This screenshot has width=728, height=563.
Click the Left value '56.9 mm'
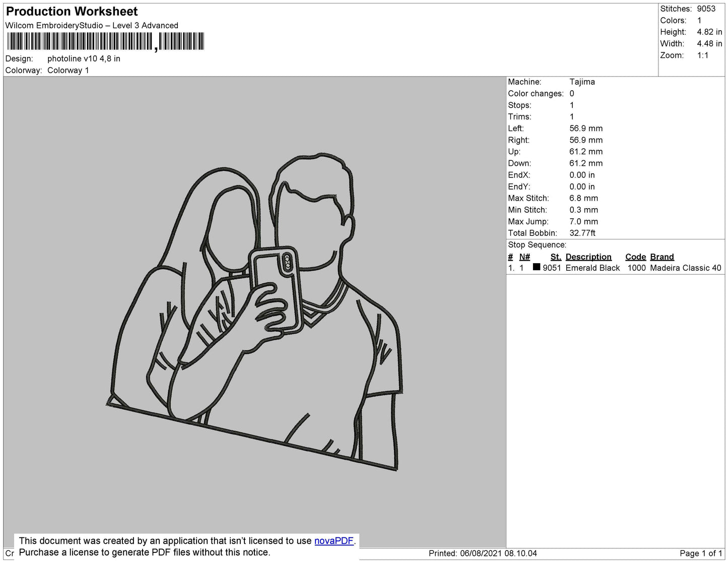[586, 129]
